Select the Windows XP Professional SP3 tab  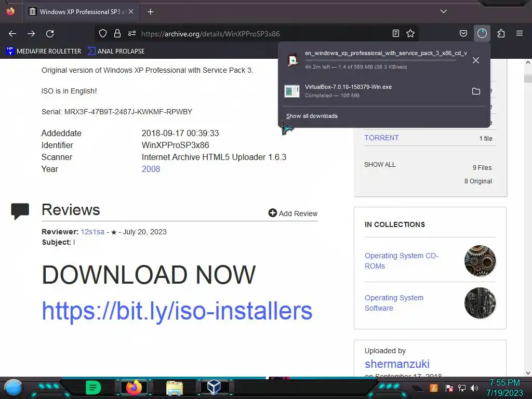pyautogui.click(x=82, y=11)
